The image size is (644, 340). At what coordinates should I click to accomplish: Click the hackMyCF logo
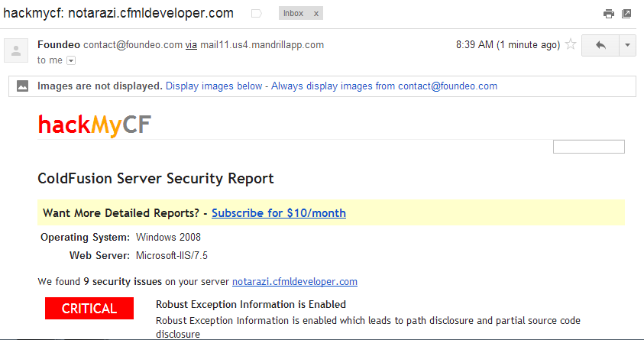95,125
